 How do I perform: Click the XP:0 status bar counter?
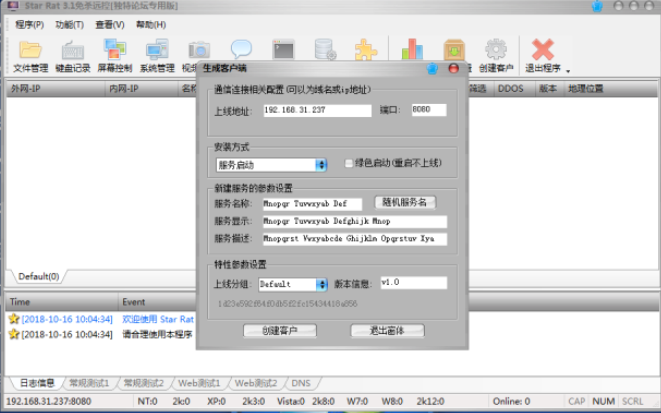tap(216, 401)
